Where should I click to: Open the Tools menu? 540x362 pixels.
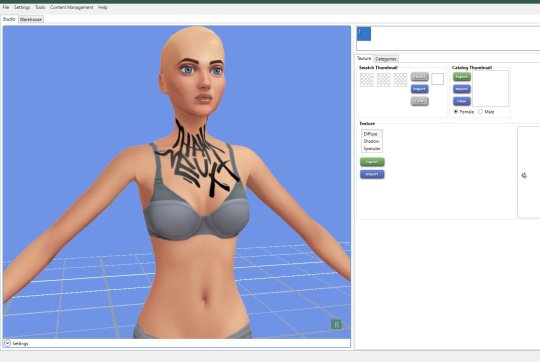click(40, 7)
